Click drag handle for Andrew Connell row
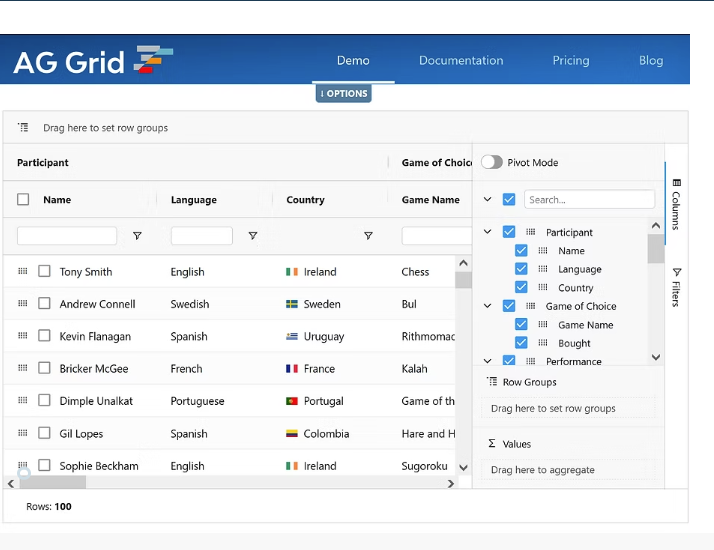 click(23, 303)
